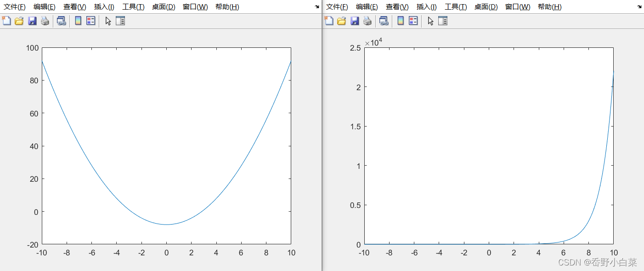Open 窗口(W) menu in right figure window
644x271 pixels.
point(518,7)
